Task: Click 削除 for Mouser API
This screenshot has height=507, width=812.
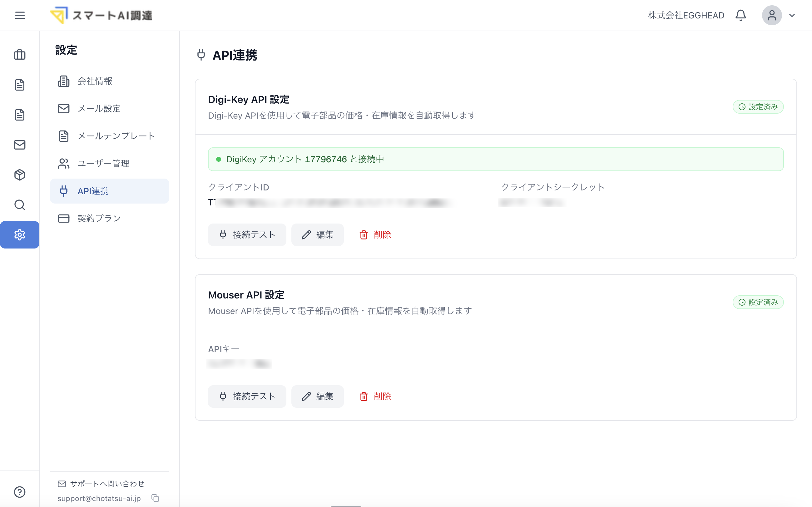Action: (x=375, y=396)
